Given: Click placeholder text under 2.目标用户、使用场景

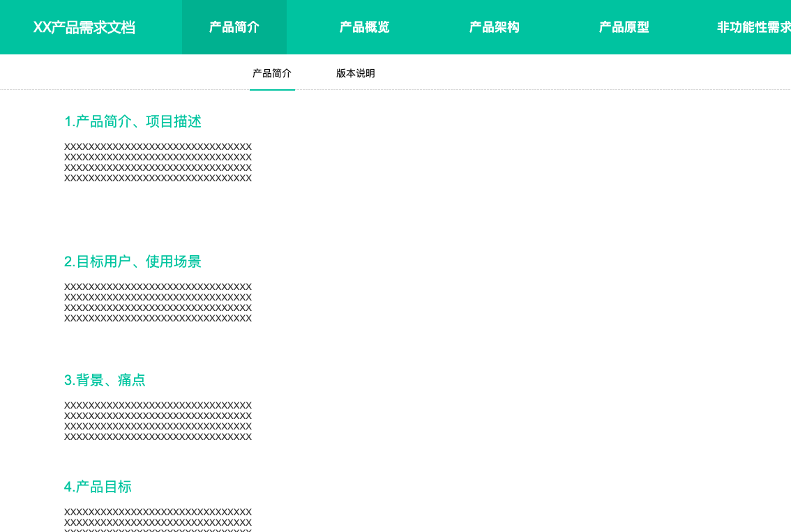Looking at the screenshot, I should point(158,303).
